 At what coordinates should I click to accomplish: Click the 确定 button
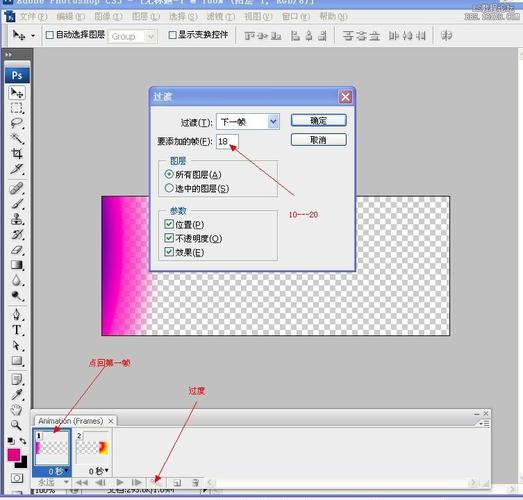[319, 120]
